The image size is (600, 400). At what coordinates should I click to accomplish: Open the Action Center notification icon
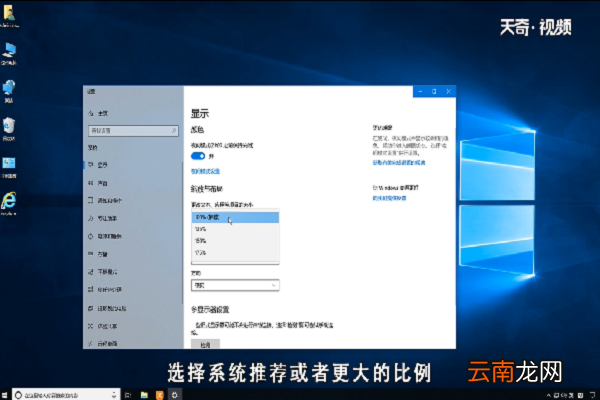(x=593, y=395)
